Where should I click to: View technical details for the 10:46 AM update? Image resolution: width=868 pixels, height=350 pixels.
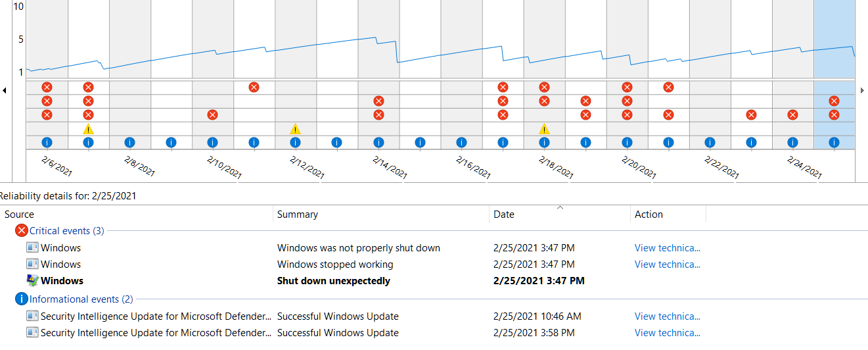point(667,316)
